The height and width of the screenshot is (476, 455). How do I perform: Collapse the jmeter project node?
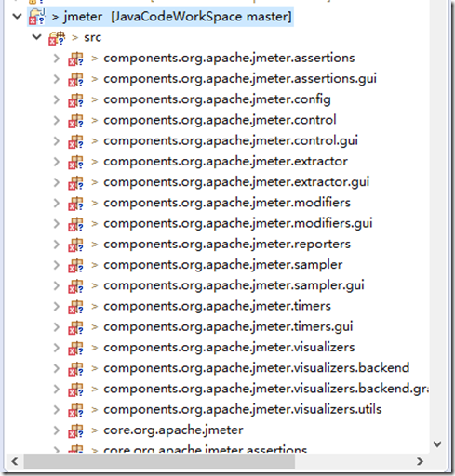pyautogui.click(x=17, y=16)
